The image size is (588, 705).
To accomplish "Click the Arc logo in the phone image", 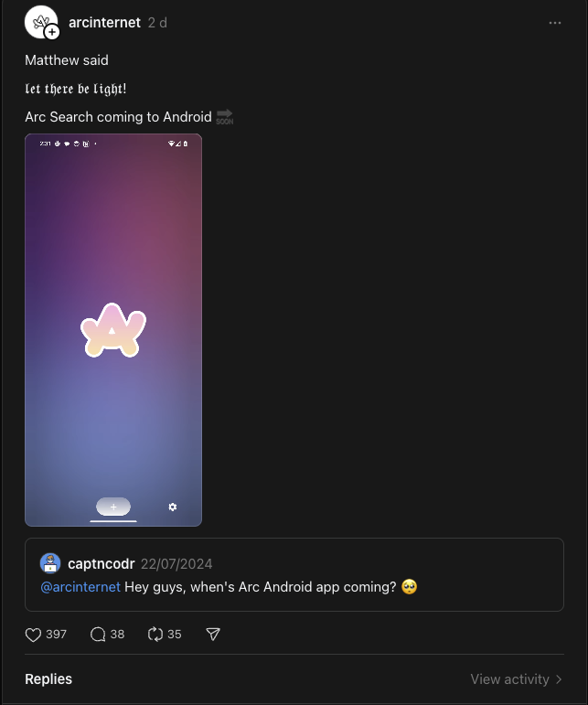I will 113,330.
